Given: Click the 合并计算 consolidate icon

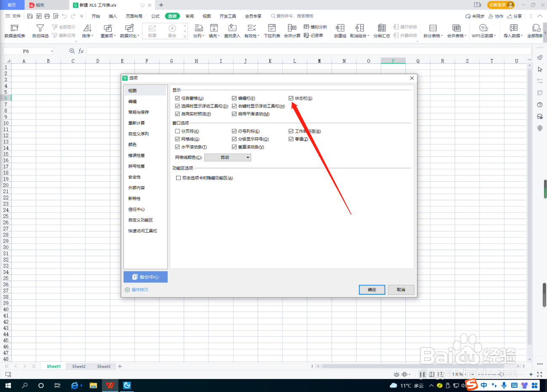Looking at the screenshot, I should pyautogui.click(x=292, y=28).
